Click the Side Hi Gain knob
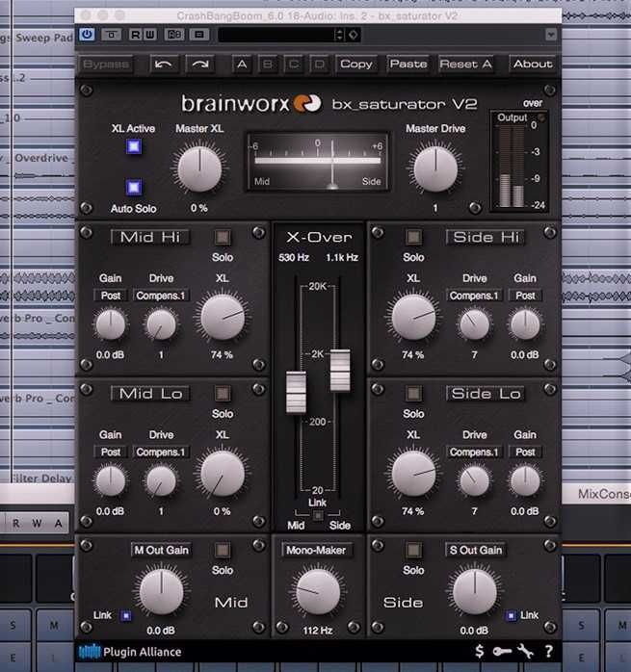631x672 pixels. click(x=525, y=324)
